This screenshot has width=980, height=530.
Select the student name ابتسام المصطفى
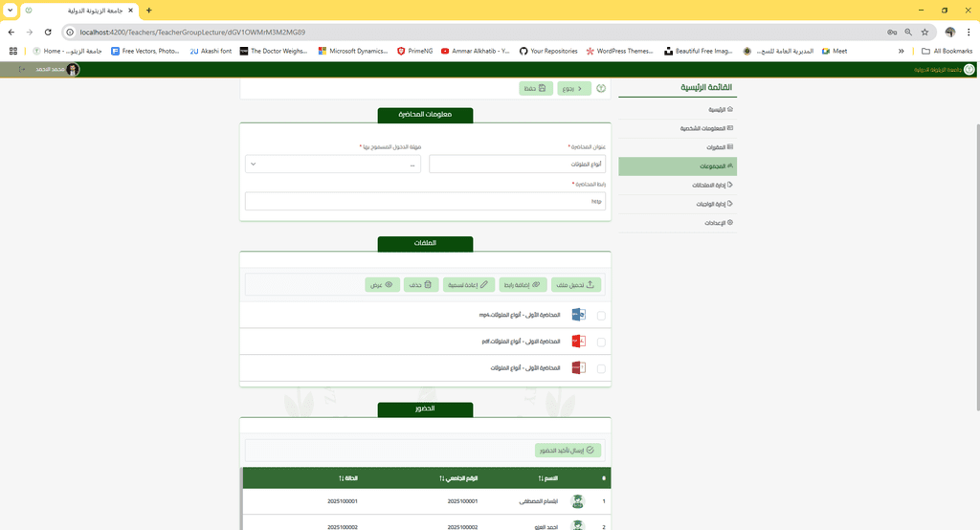[x=538, y=501]
